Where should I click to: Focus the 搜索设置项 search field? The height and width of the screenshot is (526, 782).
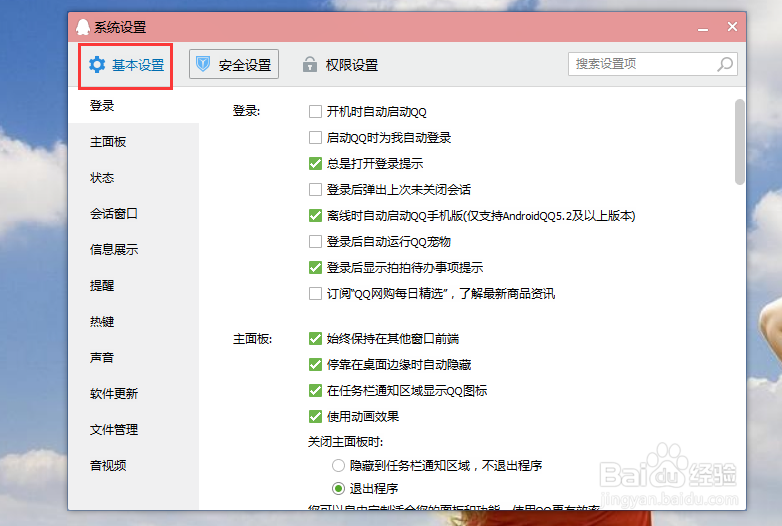pos(652,64)
